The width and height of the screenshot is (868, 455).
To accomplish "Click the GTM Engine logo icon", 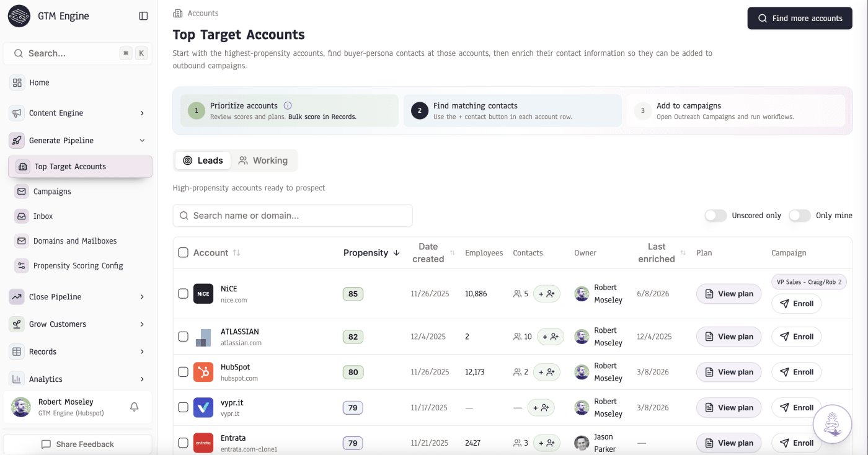I will pos(19,16).
